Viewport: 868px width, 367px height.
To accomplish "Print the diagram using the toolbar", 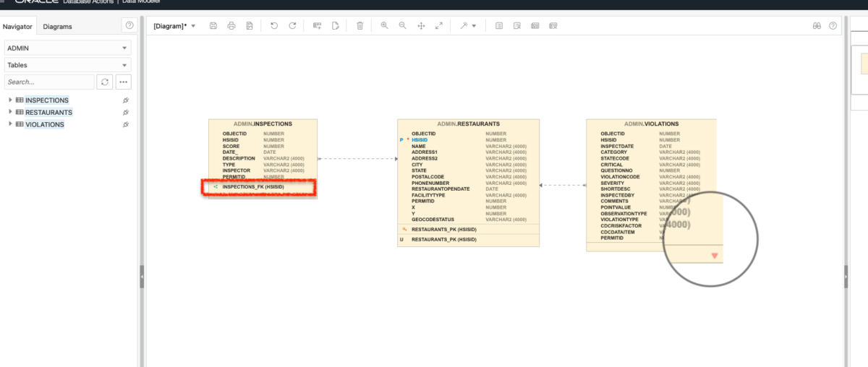I will coord(231,26).
